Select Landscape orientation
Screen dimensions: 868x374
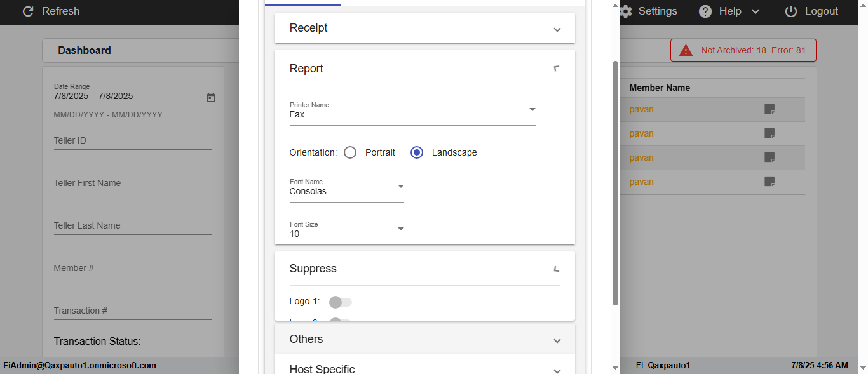pos(417,152)
